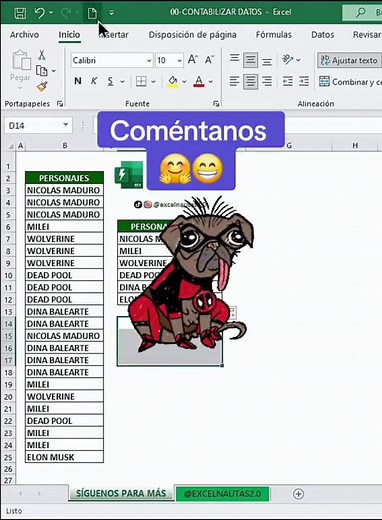Open the Name Box dropdown arrow
The image size is (382, 520).
66,125
